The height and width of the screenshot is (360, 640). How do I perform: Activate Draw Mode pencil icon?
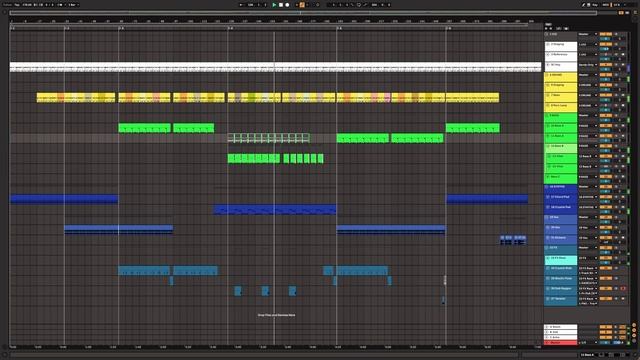(x=584, y=5)
